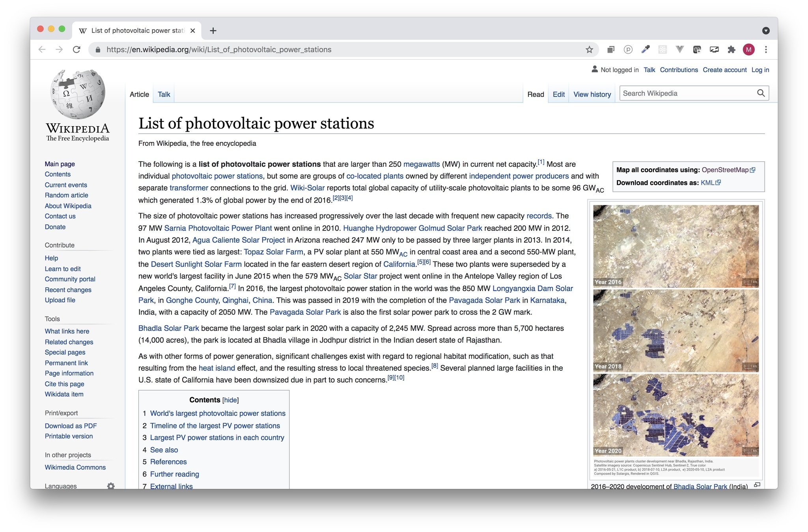Open the View history tab

(x=592, y=95)
